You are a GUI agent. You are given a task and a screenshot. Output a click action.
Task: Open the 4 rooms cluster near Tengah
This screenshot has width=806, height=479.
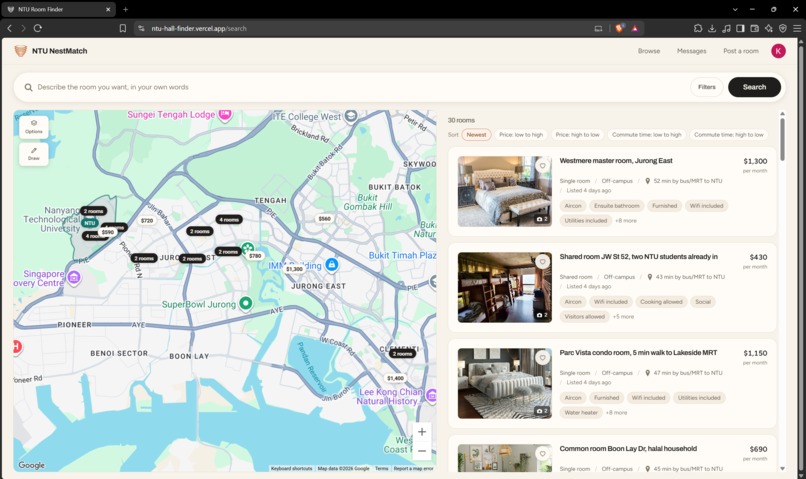point(229,219)
